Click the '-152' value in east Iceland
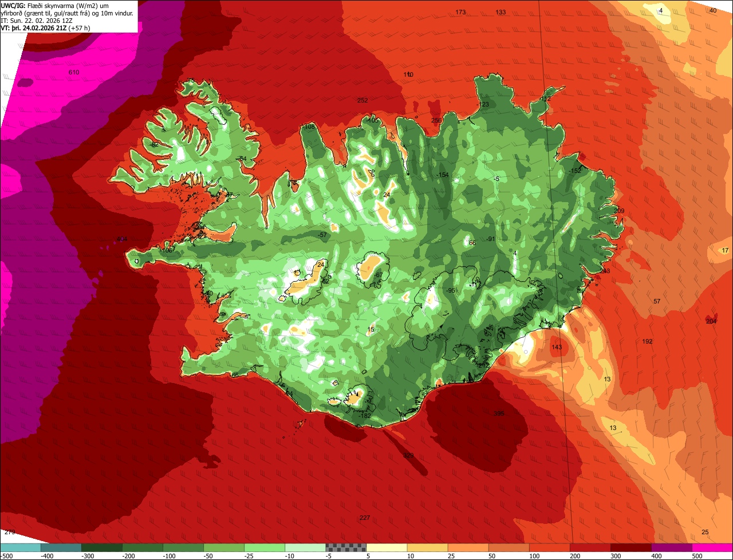Viewport: 733px width, 560px height. [574, 171]
